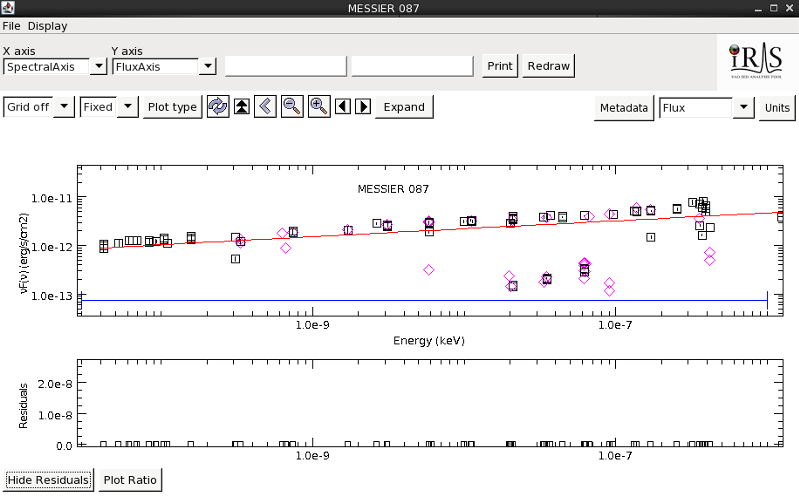
Task: Open the Fixed scaling dropdown
Action: (x=128, y=107)
